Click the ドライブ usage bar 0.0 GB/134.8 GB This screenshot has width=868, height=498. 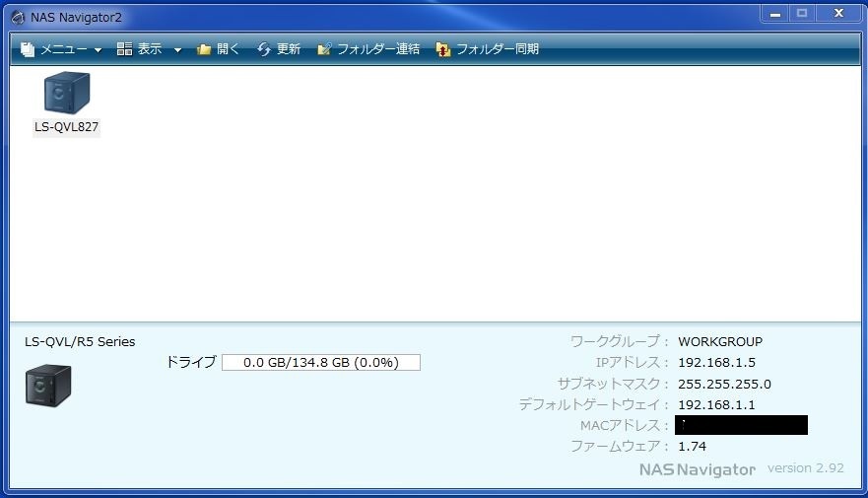321,362
